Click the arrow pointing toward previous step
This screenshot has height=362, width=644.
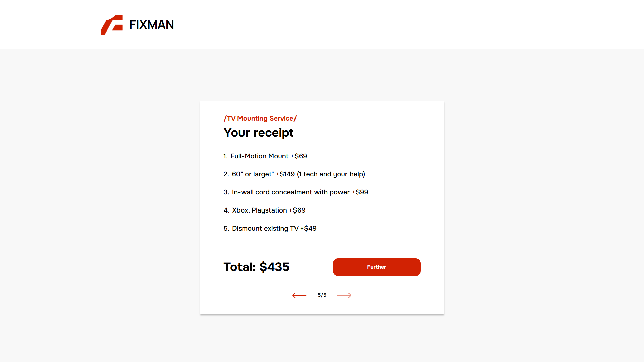click(x=299, y=295)
